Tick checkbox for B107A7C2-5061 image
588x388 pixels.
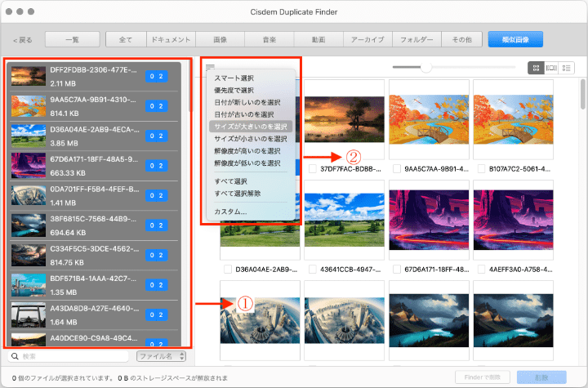(x=482, y=169)
